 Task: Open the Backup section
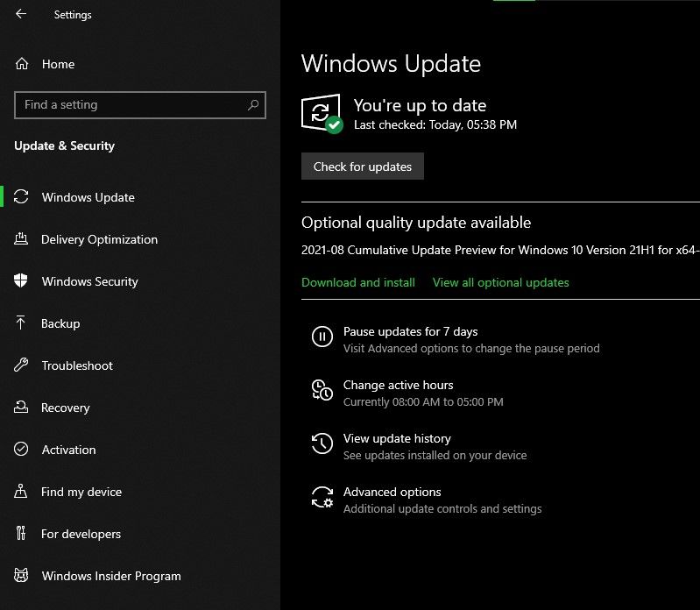[60, 323]
